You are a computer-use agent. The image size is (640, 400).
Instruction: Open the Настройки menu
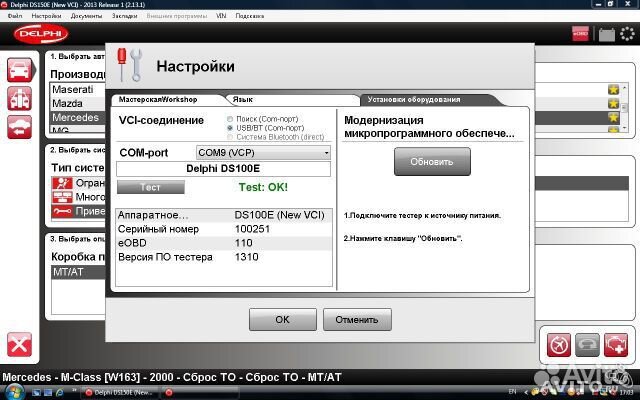47,16
